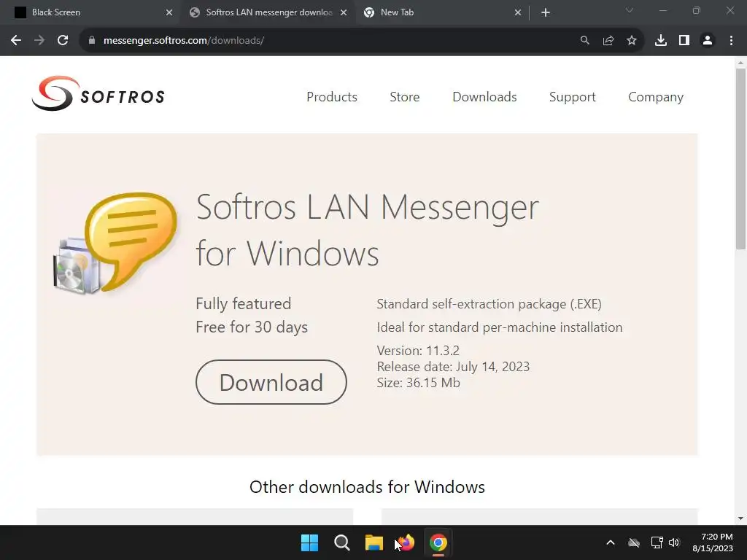747x560 pixels.
Task: Click 'Free for 30 days' text
Action: 252,327
